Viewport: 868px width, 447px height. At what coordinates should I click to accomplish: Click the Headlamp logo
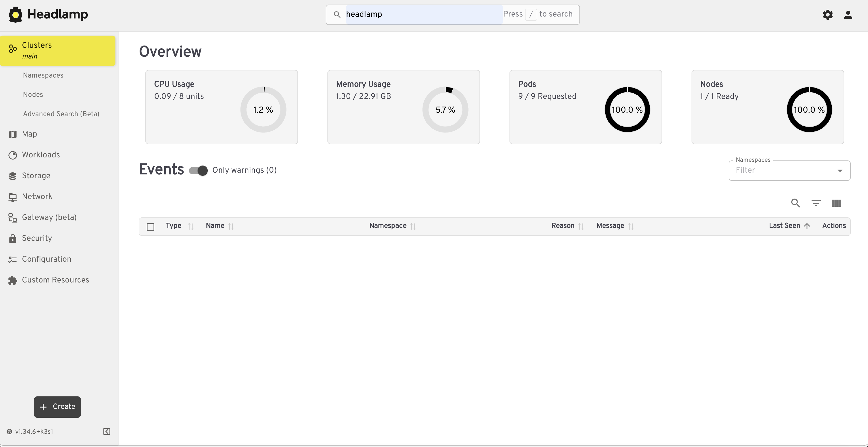(x=48, y=14)
